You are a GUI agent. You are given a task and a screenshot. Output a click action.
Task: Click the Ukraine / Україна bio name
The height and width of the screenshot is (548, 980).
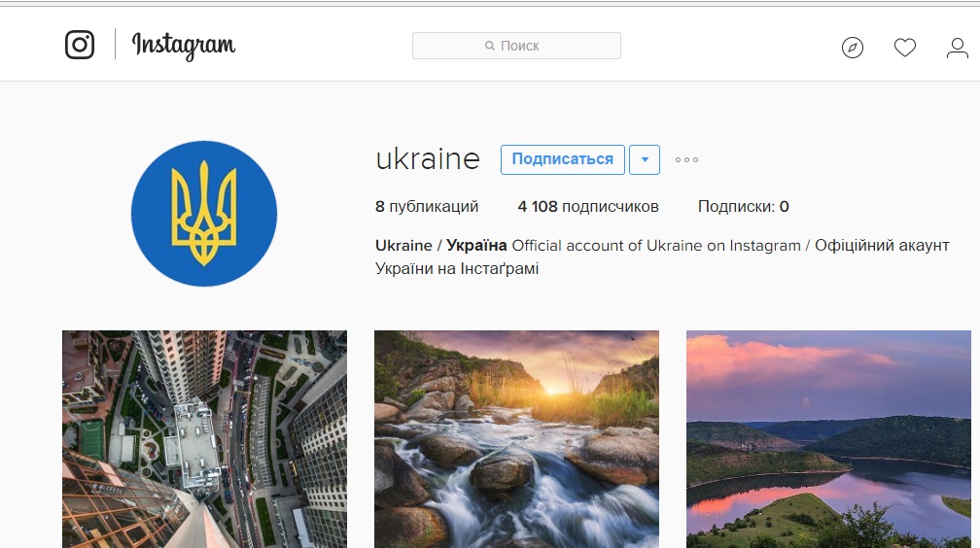tap(440, 246)
